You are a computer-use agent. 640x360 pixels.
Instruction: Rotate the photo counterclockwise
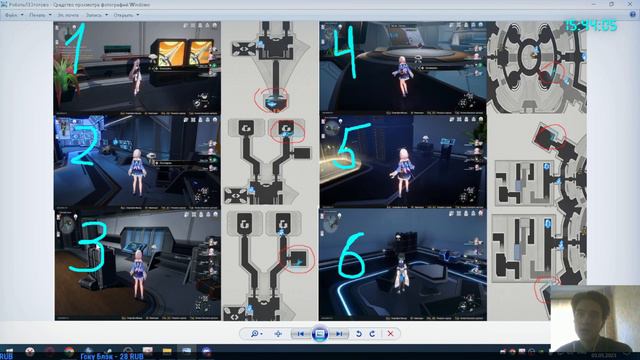coord(358,333)
